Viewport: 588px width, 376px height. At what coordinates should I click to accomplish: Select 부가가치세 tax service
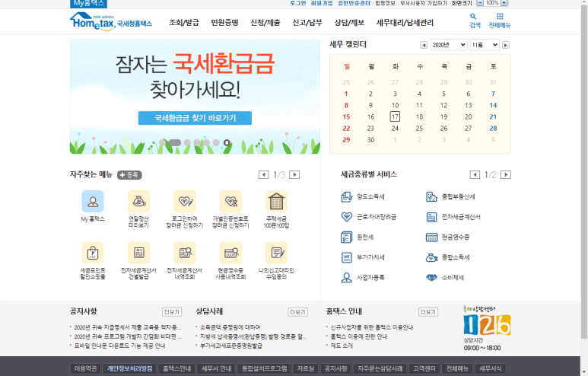click(x=363, y=257)
